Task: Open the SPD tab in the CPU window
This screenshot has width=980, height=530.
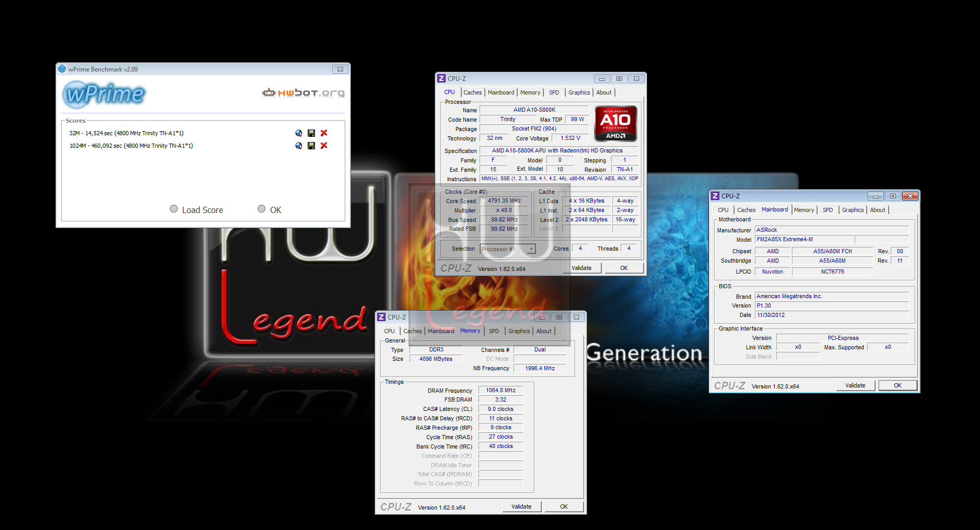Action: 554,92
